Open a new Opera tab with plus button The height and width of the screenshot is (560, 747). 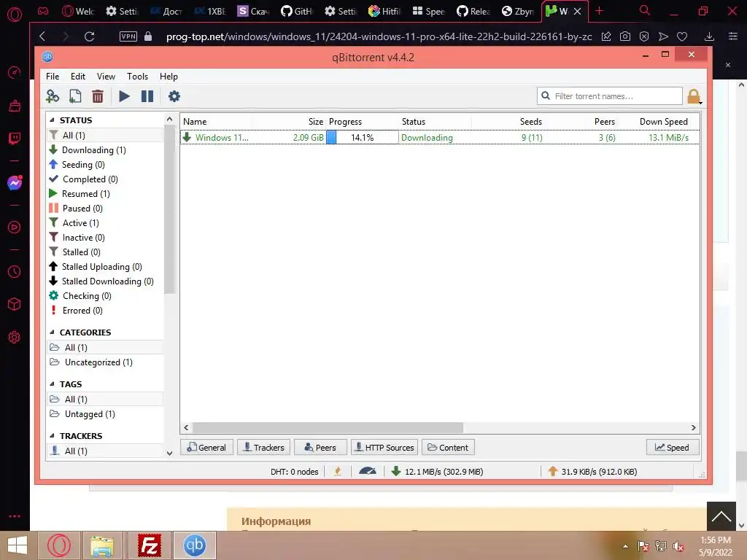[x=600, y=11]
